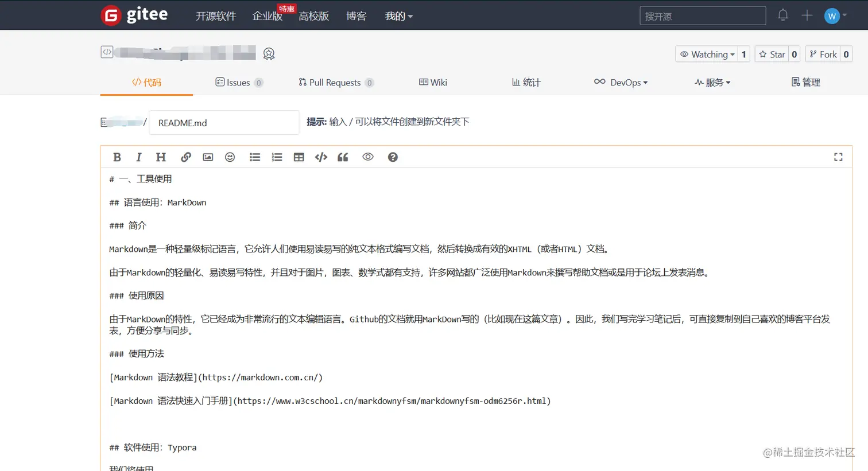Screen dimensions: 868x471
Task: Click the '## 软件使用: Typora' line
Action: [153, 447]
